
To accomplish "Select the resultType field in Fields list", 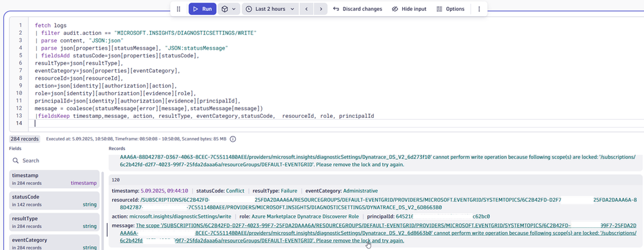I will click(55, 222).
